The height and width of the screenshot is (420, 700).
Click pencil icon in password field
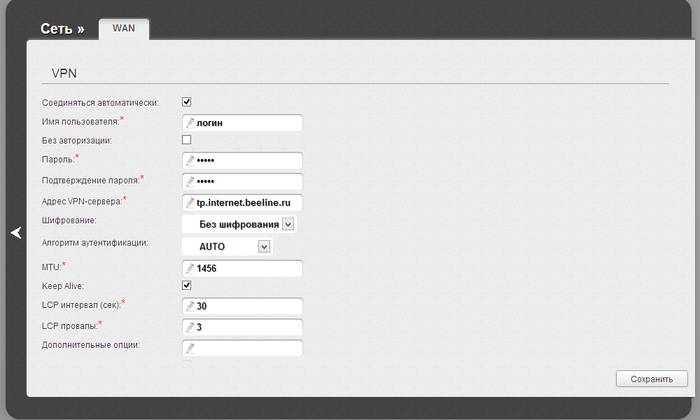click(x=190, y=160)
